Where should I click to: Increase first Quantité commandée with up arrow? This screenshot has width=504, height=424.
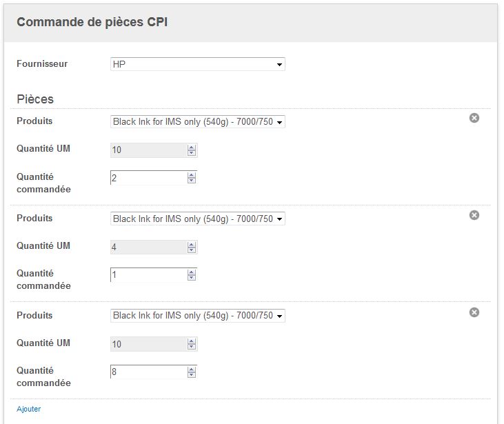click(x=192, y=175)
